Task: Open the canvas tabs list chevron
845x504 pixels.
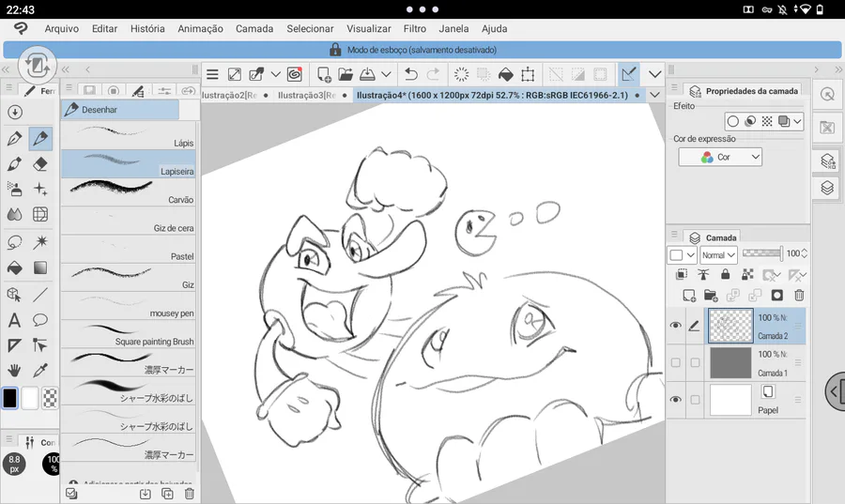Action: [x=654, y=96]
